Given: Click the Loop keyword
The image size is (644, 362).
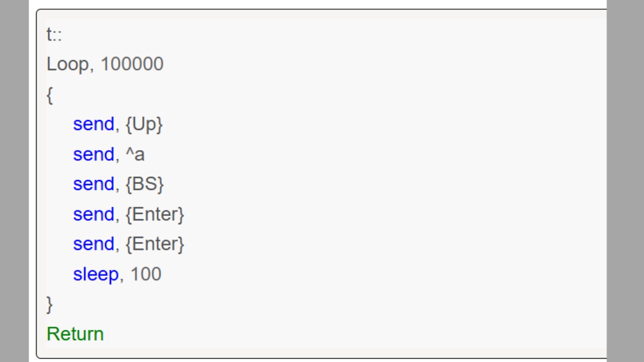Looking at the screenshot, I should [x=67, y=64].
